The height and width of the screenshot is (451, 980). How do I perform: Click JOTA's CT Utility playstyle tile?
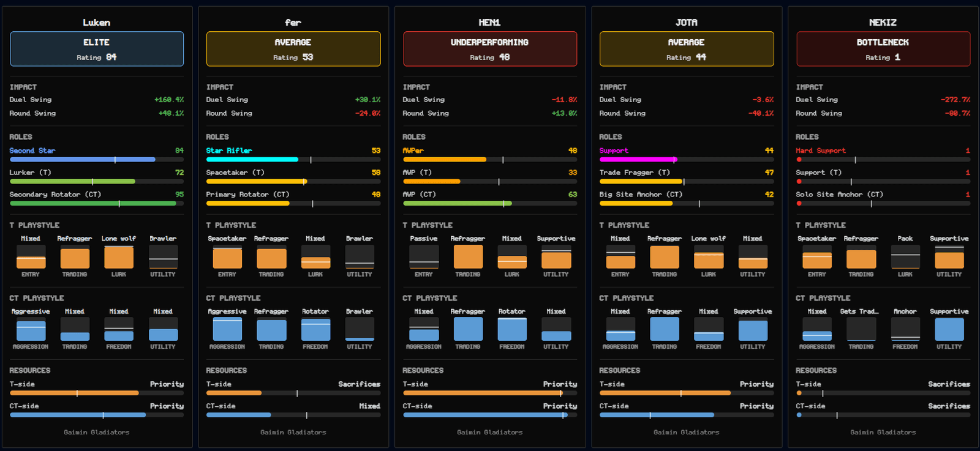coord(753,329)
